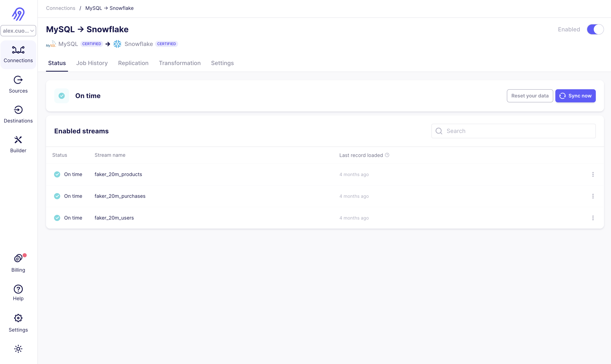Toggle the connection Enabled switch
This screenshot has height=364, width=611.
pos(595,29)
